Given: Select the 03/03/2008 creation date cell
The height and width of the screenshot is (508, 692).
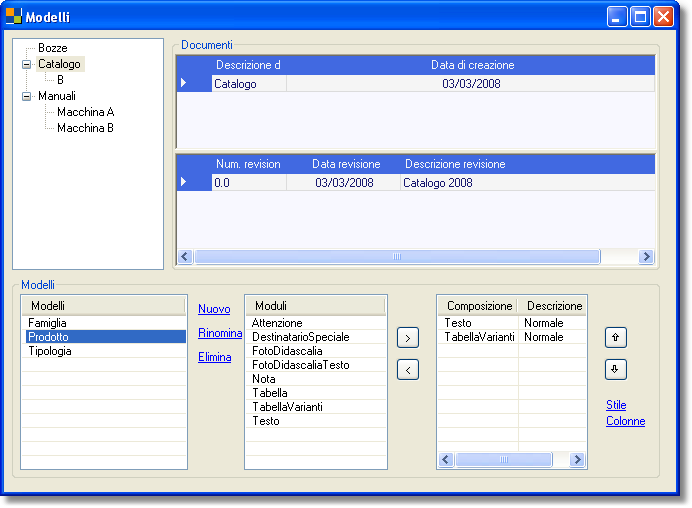Looking at the screenshot, I should [471, 83].
